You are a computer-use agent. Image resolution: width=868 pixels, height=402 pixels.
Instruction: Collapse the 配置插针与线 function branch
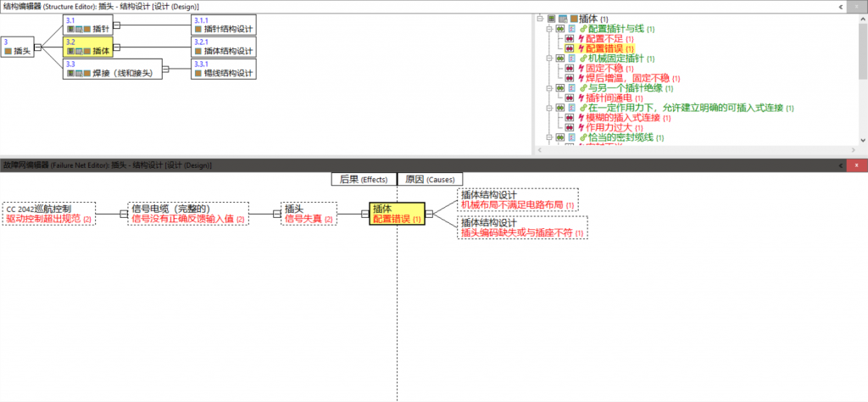pos(548,29)
